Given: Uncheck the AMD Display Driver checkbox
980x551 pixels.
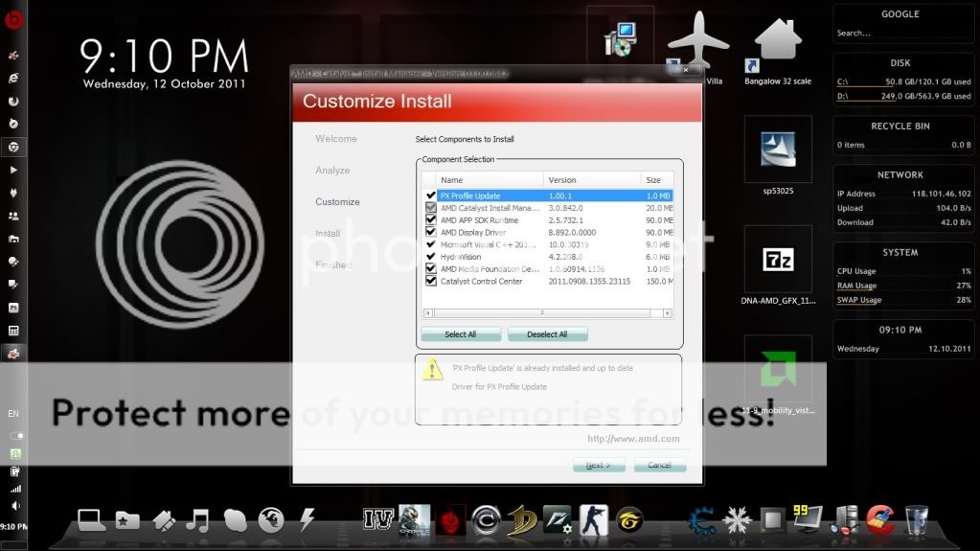Looking at the screenshot, I should click(430, 232).
